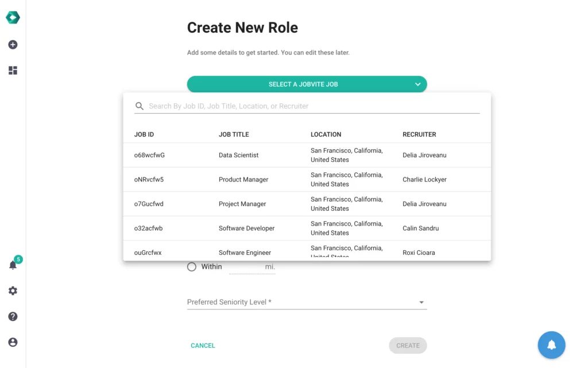588x368 pixels.
Task: Select the Software Developer job row
Action: tap(307, 228)
